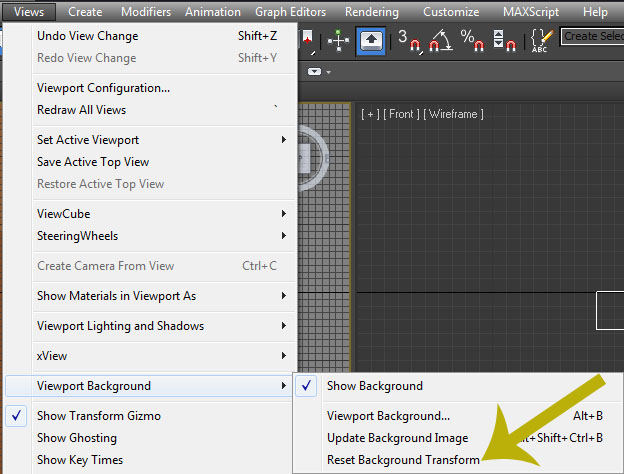The height and width of the screenshot is (474, 624).
Task: Choose Undo View Change
Action: pyautogui.click(x=151, y=36)
